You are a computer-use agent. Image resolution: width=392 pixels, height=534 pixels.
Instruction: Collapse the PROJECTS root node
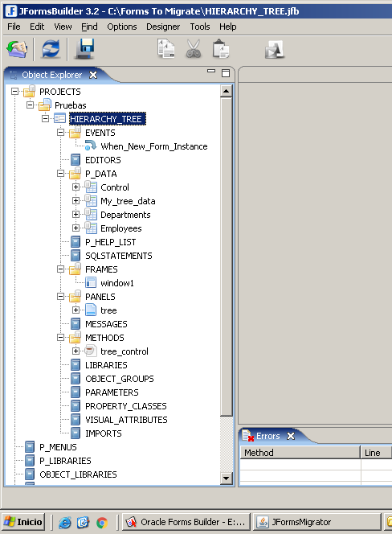point(14,91)
